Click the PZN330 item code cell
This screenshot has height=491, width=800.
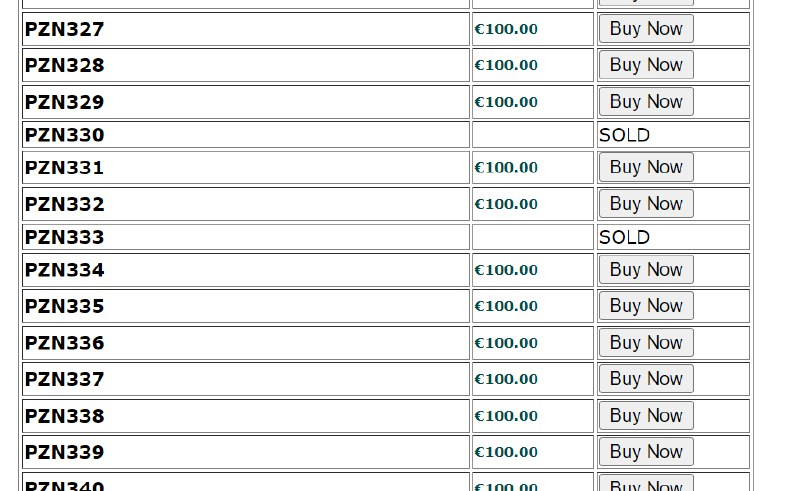pyautogui.click(x=65, y=135)
